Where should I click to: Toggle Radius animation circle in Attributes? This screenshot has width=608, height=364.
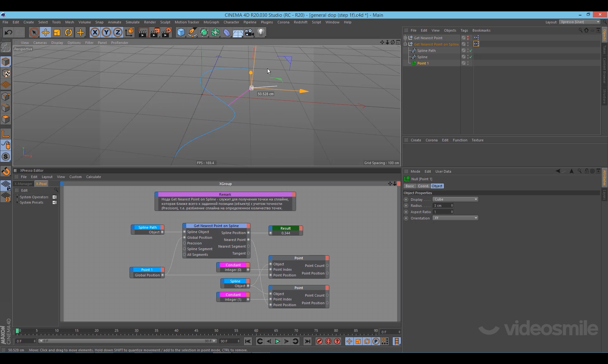click(x=406, y=206)
